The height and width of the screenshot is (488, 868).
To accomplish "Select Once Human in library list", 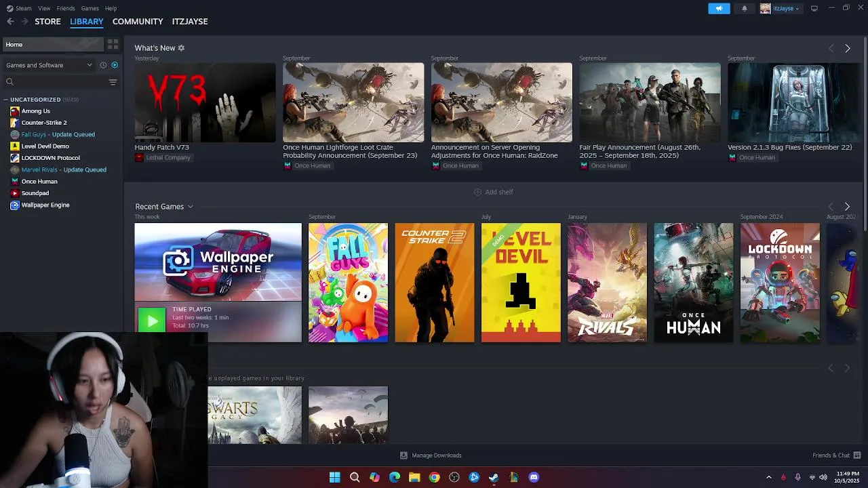I will point(39,182).
